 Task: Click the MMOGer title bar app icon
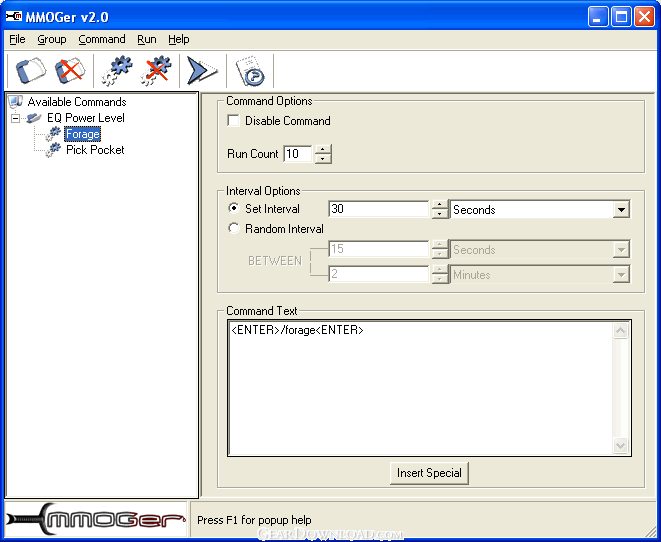coord(13,17)
